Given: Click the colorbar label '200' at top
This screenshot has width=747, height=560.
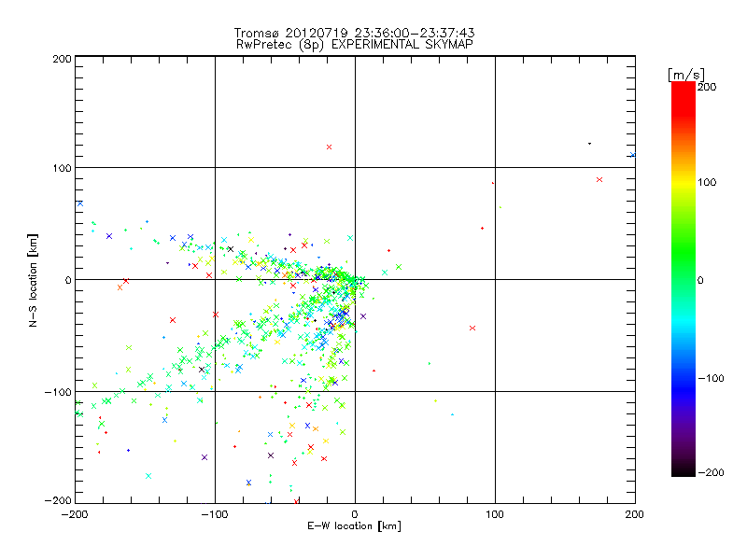Looking at the screenshot, I should point(707,87).
